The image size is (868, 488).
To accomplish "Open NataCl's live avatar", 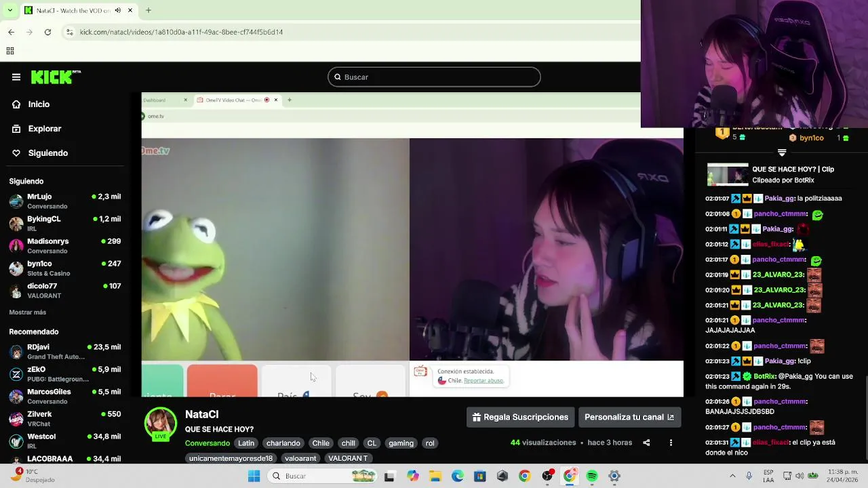I will pos(161,424).
